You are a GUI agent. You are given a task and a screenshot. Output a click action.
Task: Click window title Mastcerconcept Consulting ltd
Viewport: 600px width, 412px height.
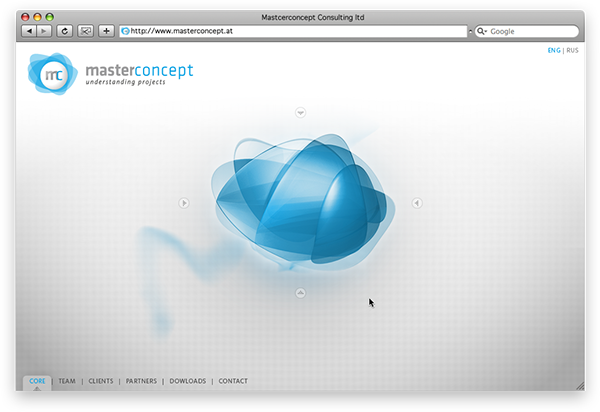(313, 17)
